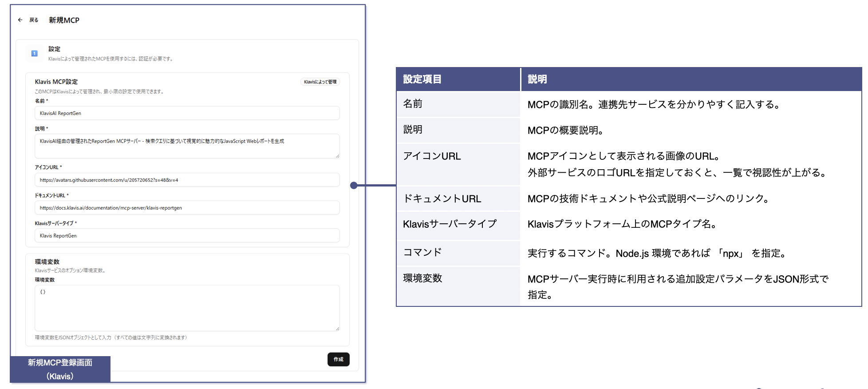Image resolution: width=868 pixels, height=389 pixels.
Task: Click the resize handle of 説明 textarea
Action: pos(337,156)
